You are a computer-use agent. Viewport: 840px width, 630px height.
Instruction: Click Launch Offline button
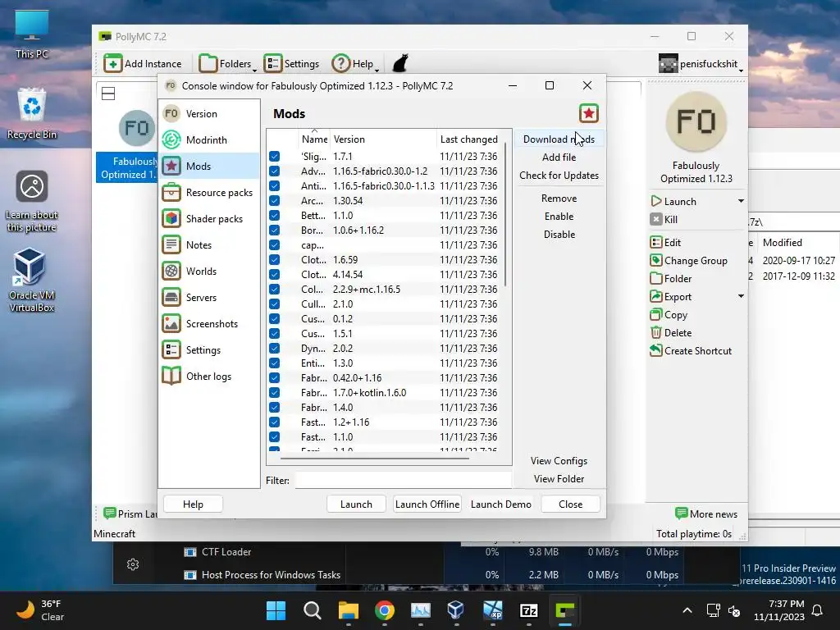click(x=427, y=504)
